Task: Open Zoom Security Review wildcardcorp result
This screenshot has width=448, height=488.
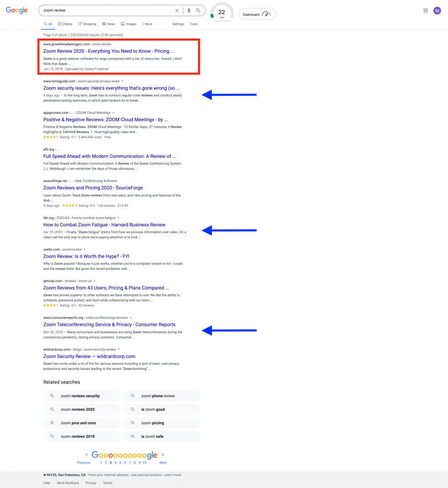Action: point(89,356)
